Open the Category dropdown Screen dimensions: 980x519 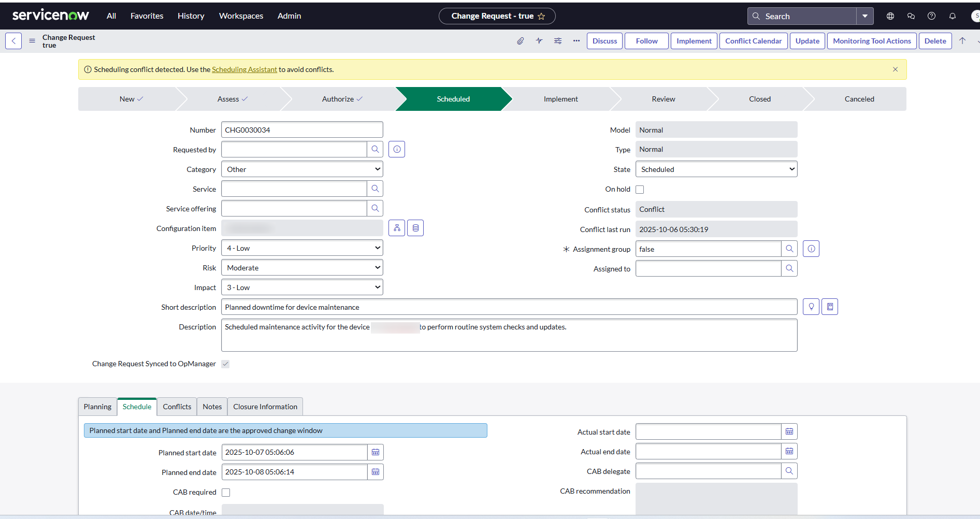302,169
